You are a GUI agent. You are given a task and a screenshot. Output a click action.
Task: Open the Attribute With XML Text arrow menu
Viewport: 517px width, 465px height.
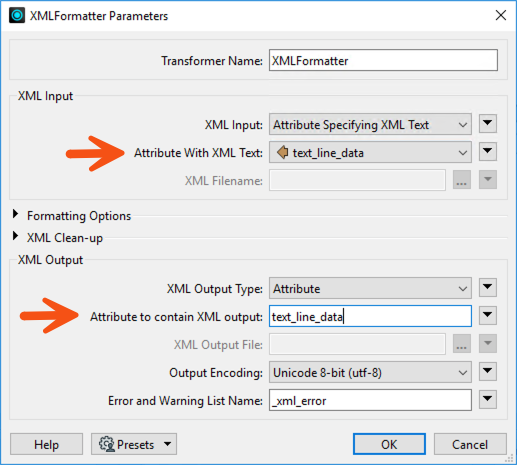coord(488,152)
